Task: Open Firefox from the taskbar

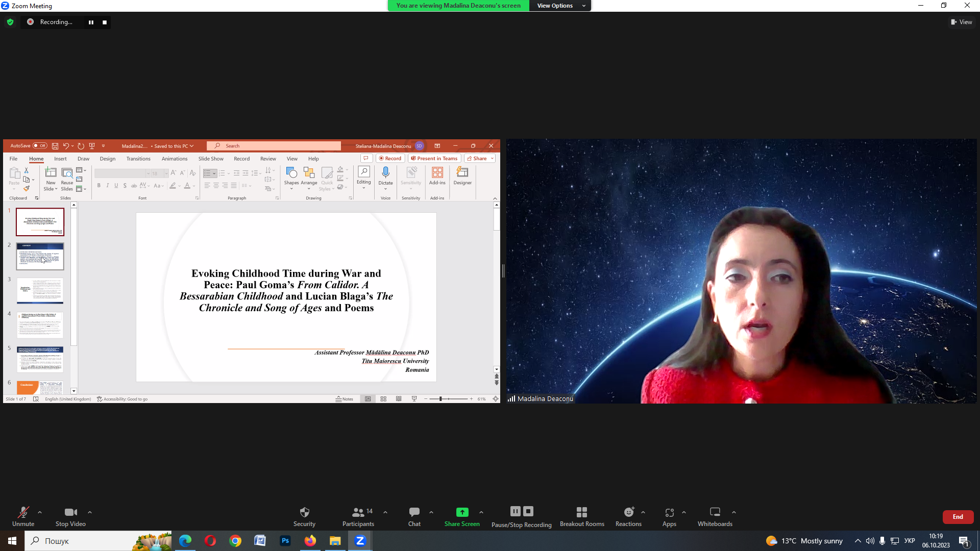Action: click(x=310, y=541)
